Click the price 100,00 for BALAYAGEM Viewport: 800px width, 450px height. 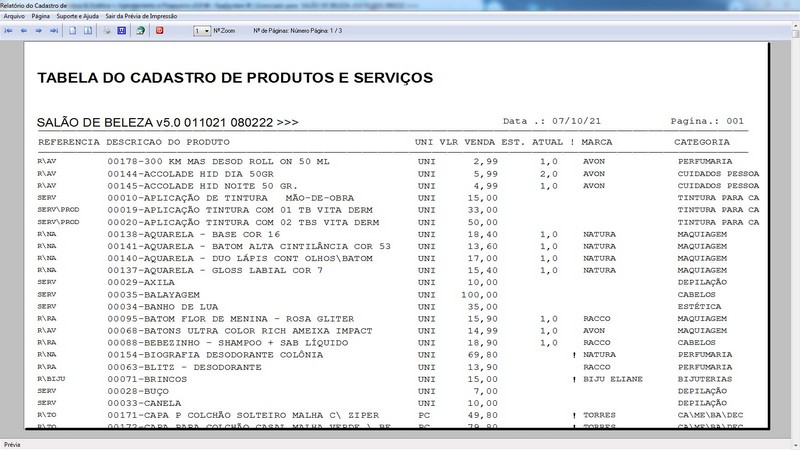click(479, 294)
